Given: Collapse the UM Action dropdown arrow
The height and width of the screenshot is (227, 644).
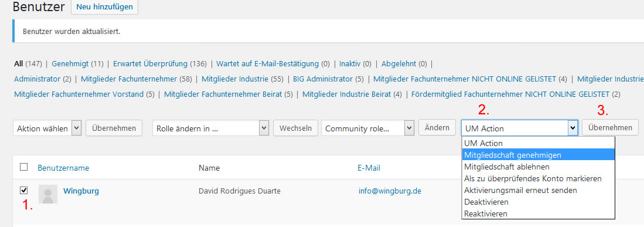Looking at the screenshot, I should click(573, 128).
